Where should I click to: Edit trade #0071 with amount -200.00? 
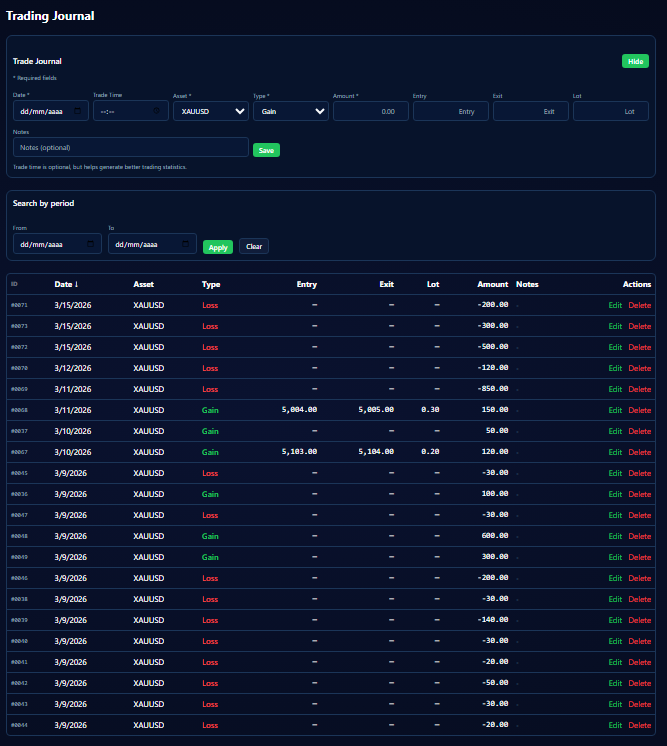(x=615, y=305)
